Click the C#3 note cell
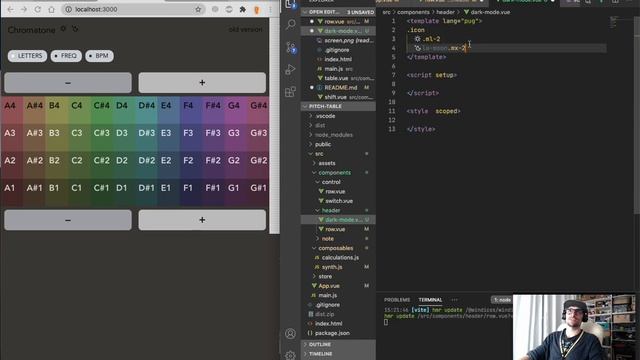Image resolution: width=640 pixels, height=360 pixels. (x=102, y=138)
